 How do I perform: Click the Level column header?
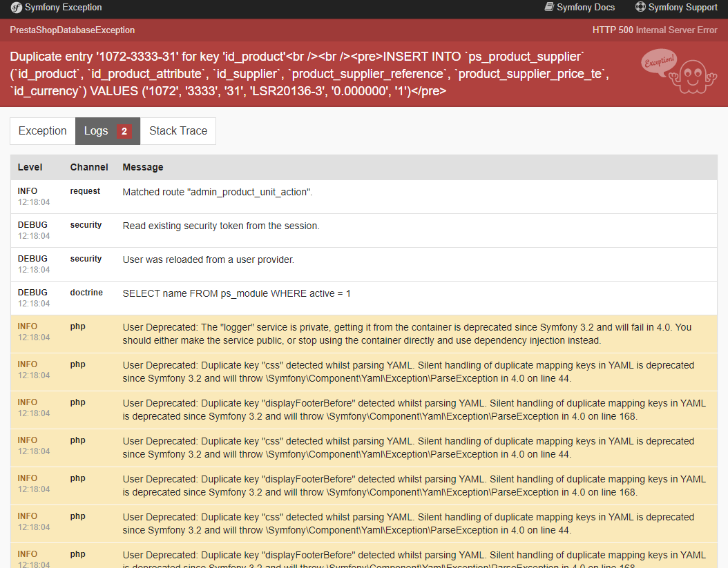[x=30, y=167]
